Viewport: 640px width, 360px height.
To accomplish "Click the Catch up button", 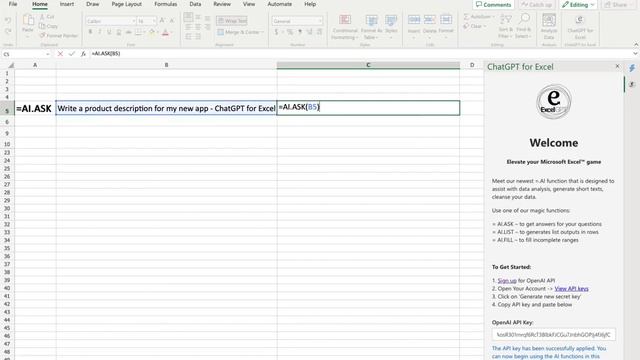I will [537, 5].
